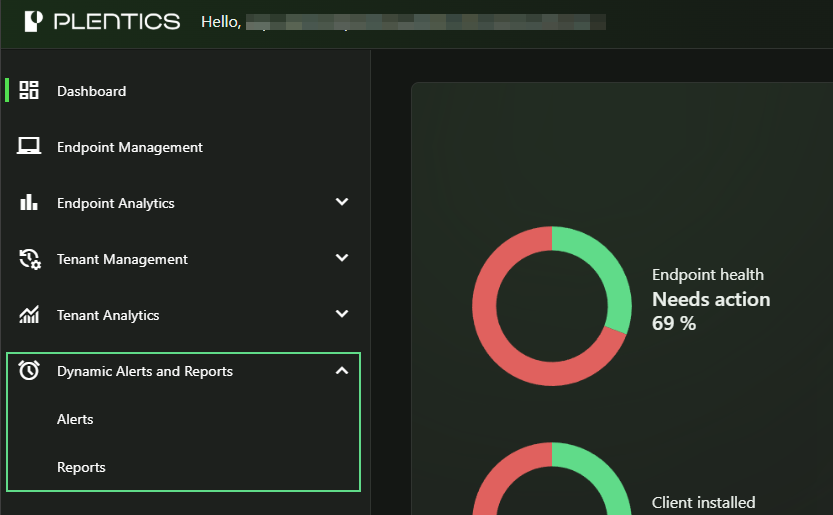Click the Plentics logo icon
The height and width of the screenshot is (515, 833).
pyautogui.click(x=33, y=21)
